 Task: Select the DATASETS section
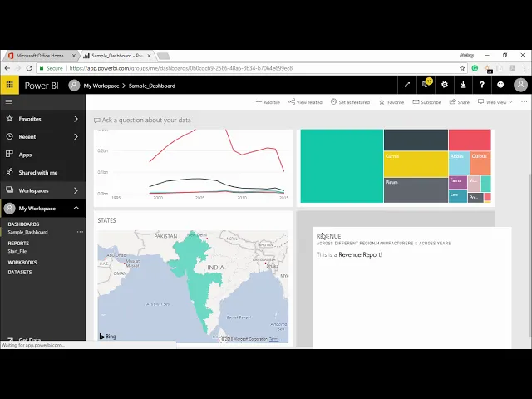click(20, 272)
